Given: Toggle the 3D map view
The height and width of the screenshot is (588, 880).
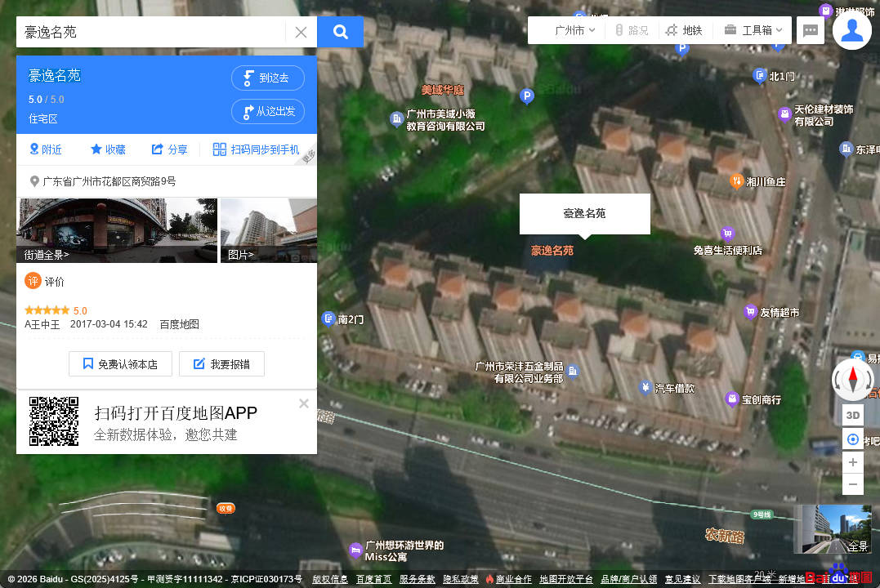Looking at the screenshot, I should [852, 415].
